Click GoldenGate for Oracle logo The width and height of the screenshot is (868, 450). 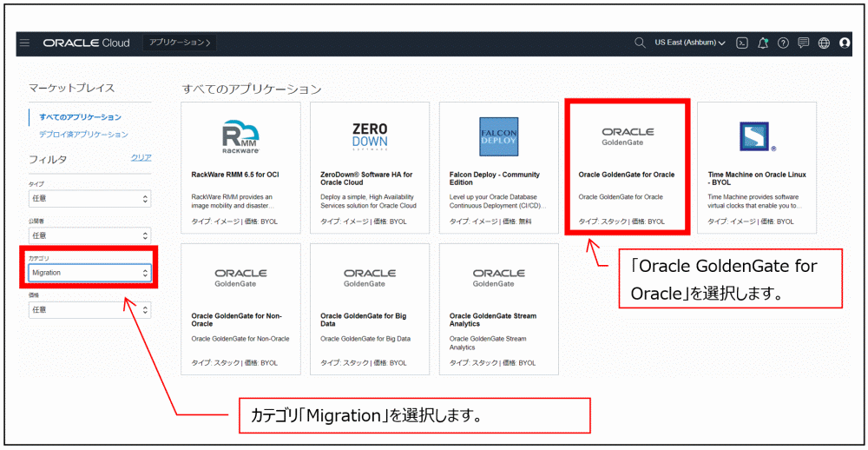[628, 136]
